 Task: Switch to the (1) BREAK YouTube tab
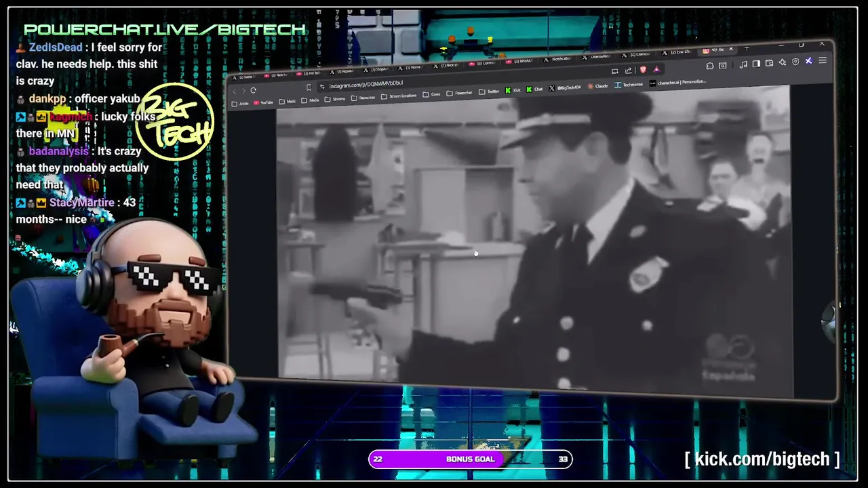[519, 62]
